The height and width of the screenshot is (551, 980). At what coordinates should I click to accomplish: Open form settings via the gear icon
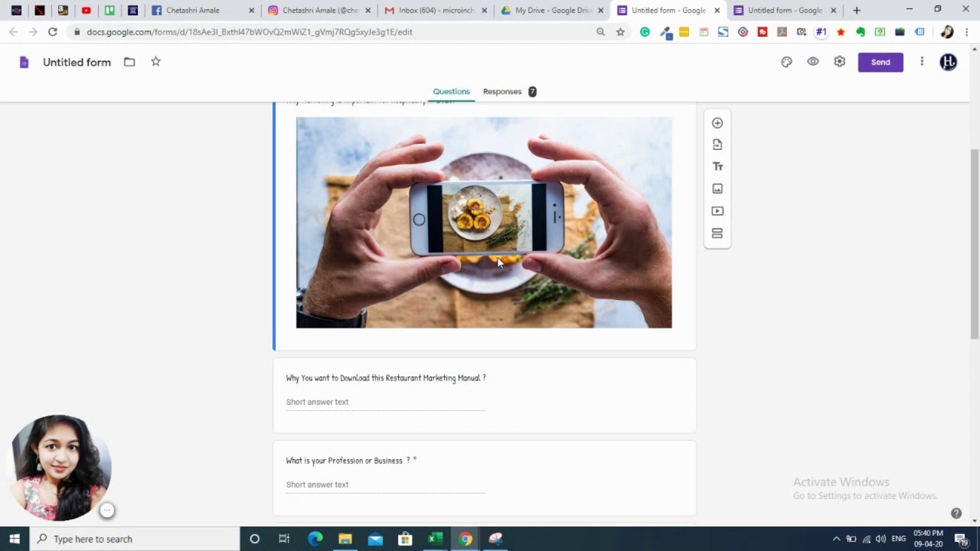coord(840,62)
